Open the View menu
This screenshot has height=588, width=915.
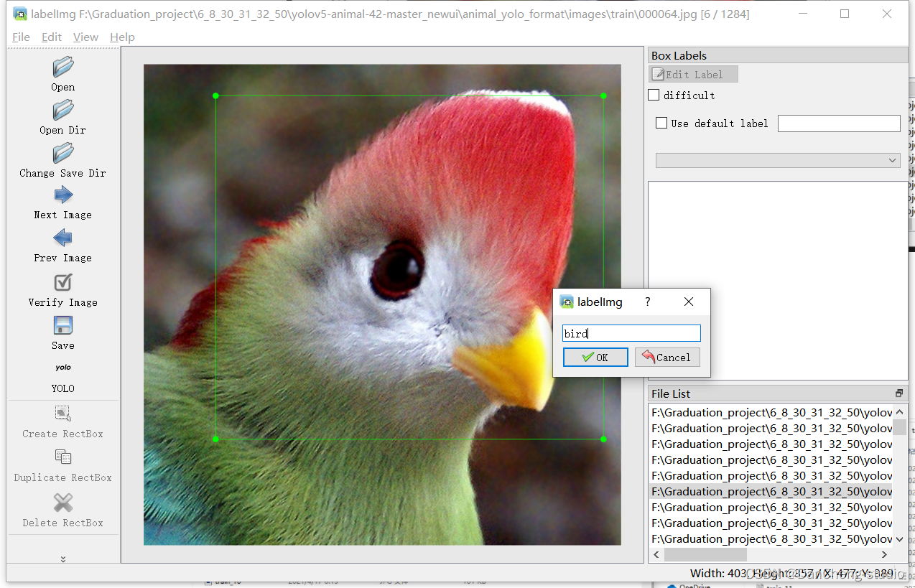85,37
